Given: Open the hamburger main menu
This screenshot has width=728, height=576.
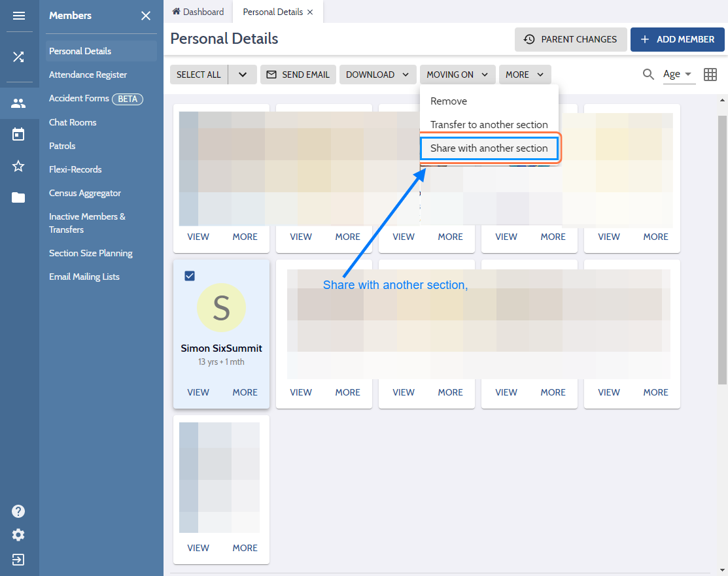Looking at the screenshot, I should pyautogui.click(x=18, y=16).
